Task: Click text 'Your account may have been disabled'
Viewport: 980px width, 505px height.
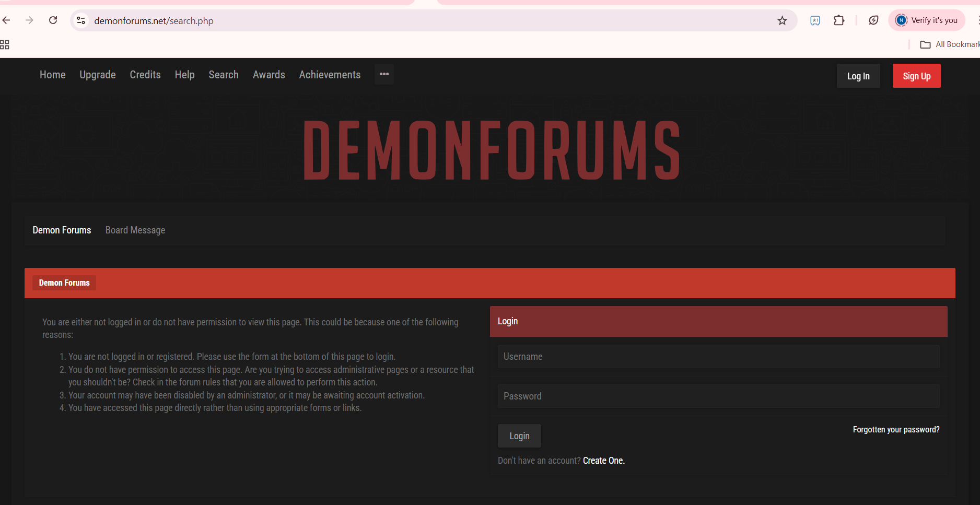Action: click(x=141, y=395)
